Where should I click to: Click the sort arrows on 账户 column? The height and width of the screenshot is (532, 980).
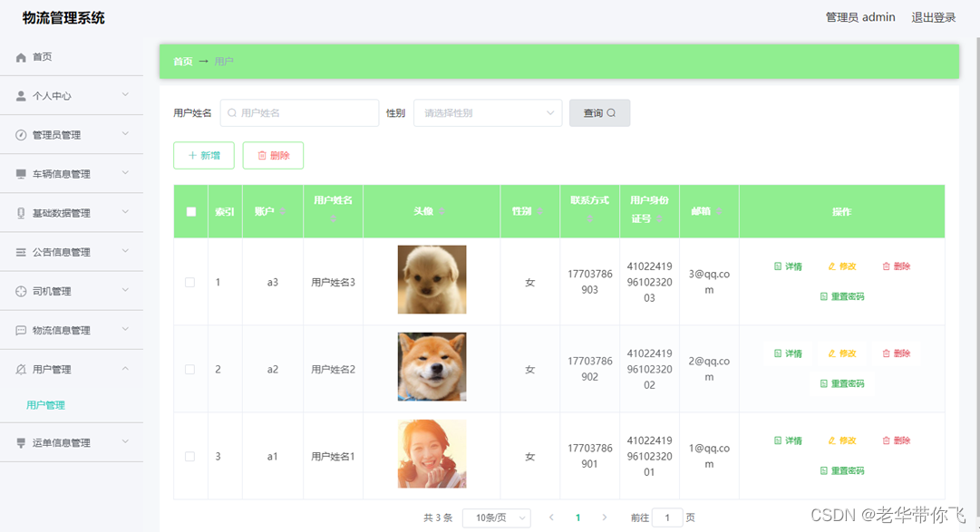pyautogui.click(x=283, y=211)
